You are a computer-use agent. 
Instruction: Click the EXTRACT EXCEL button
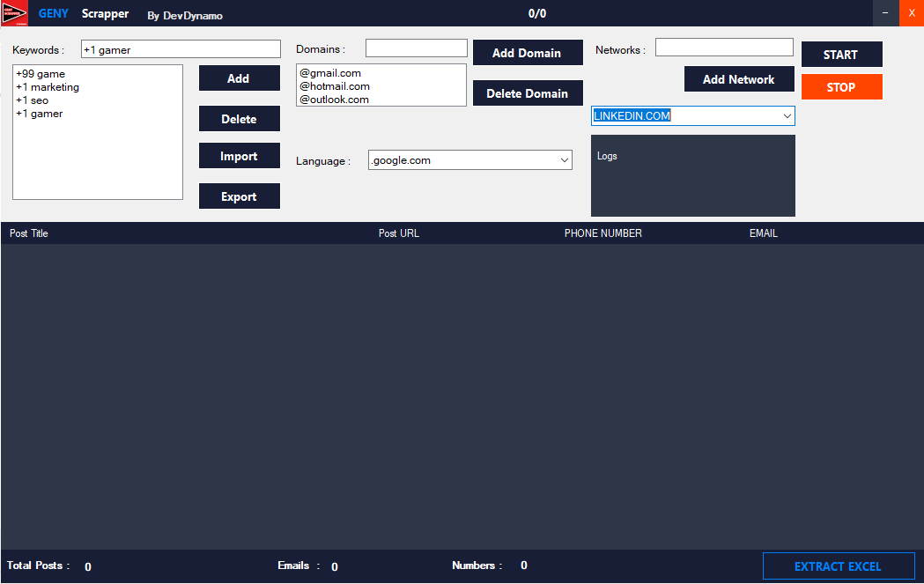tap(838, 566)
